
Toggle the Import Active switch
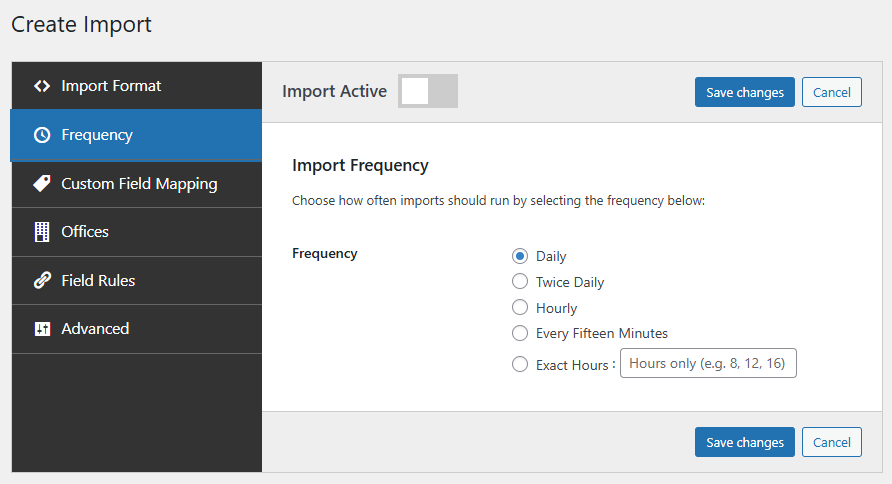pyautogui.click(x=428, y=91)
